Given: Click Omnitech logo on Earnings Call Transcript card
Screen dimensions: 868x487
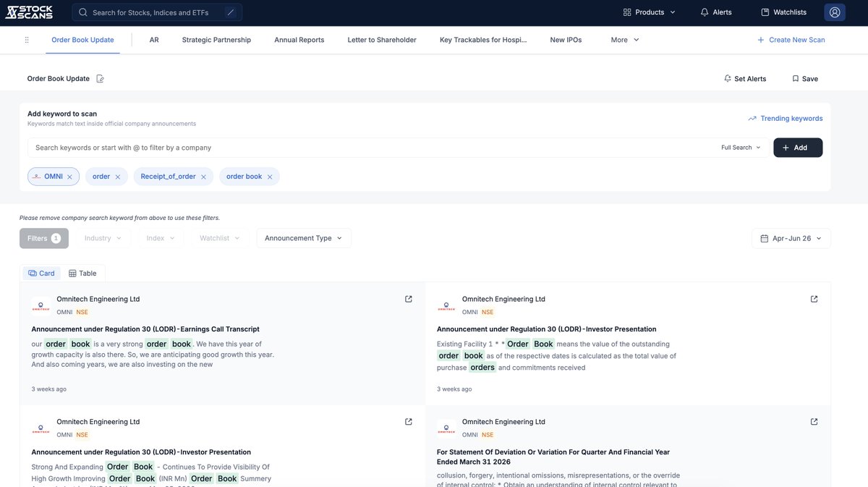Looking at the screenshot, I should [x=41, y=306].
